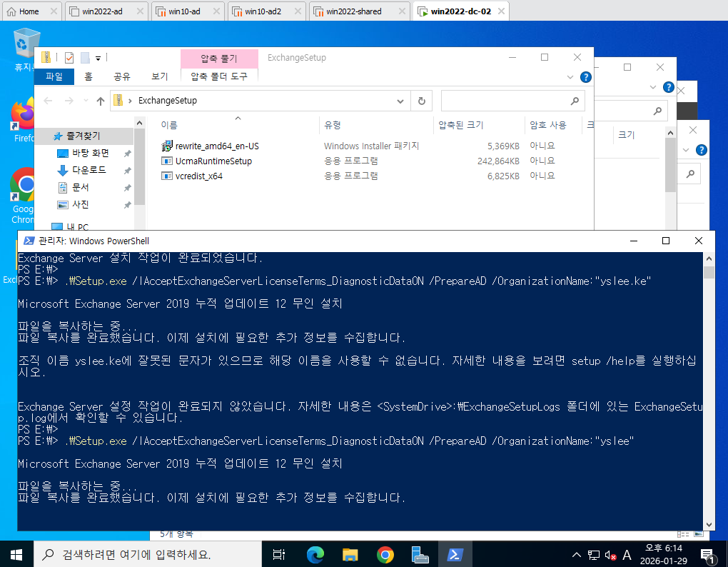Open Help in ExchangeSetup window
This screenshot has width=728, height=567.
(x=586, y=77)
